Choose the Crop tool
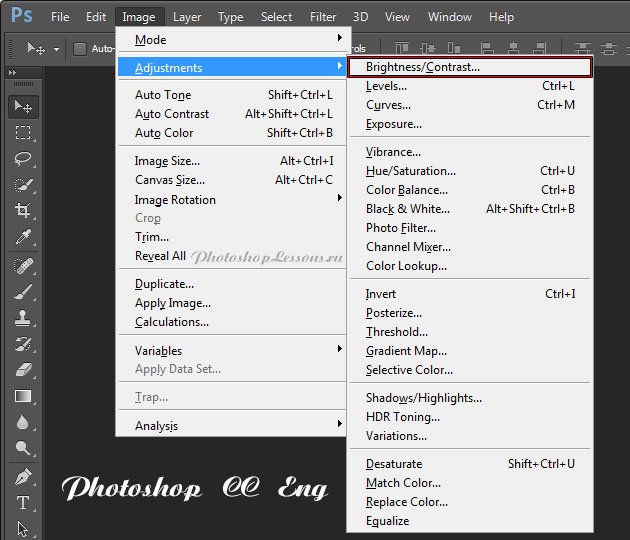This screenshot has height=540, width=630. coord(23,211)
